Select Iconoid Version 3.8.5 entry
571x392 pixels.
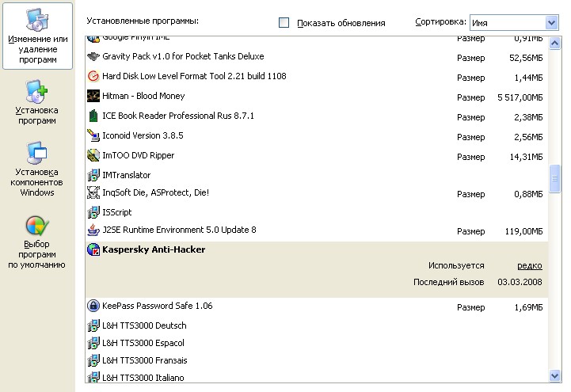coord(317,135)
